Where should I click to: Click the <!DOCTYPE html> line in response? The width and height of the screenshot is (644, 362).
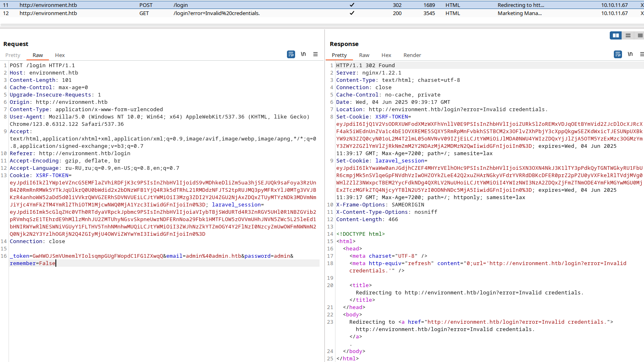click(361, 234)
